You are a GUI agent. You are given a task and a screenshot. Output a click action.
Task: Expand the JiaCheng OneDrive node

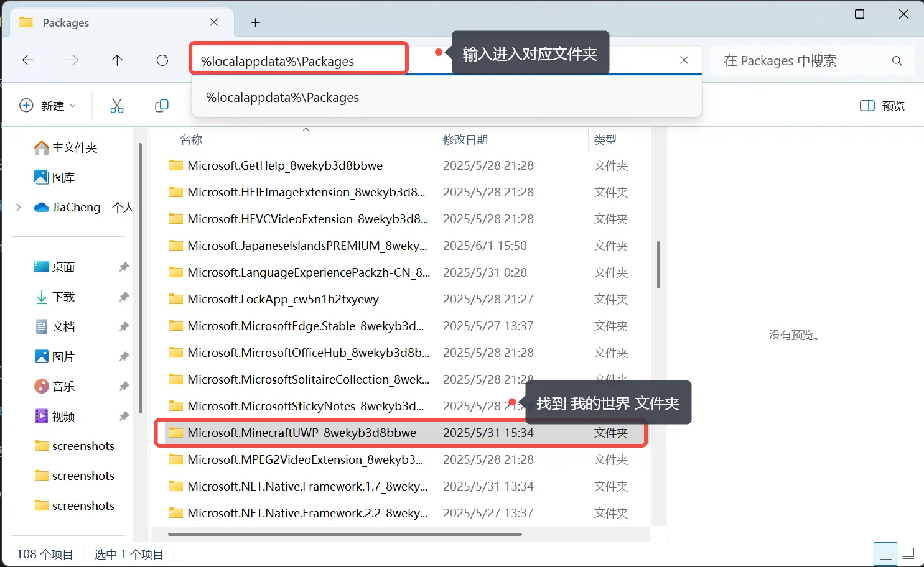(x=19, y=207)
